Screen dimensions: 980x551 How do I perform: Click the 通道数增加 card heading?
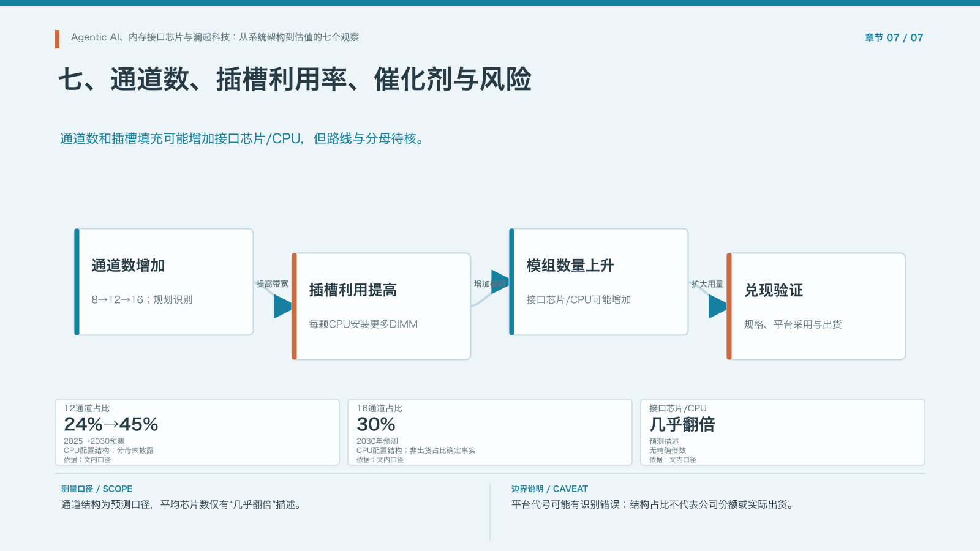coord(128,266)
